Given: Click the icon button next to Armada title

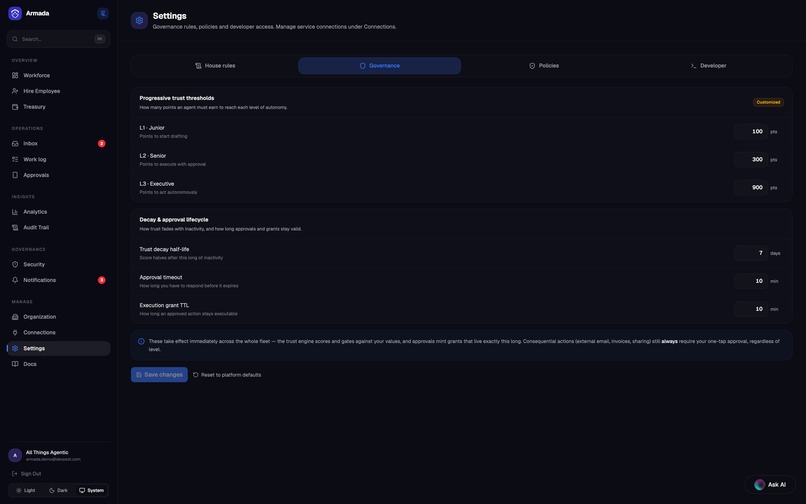Looking at the screenshot, I should 103,13.
